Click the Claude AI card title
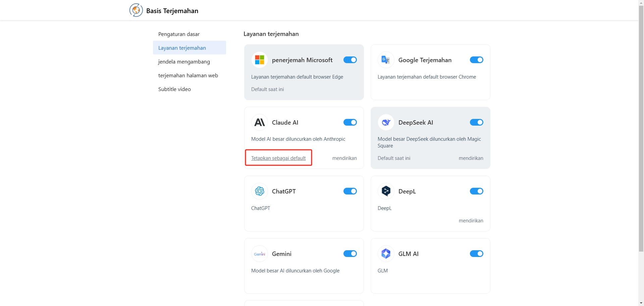644x306 pixels. [x=285, y=122]
